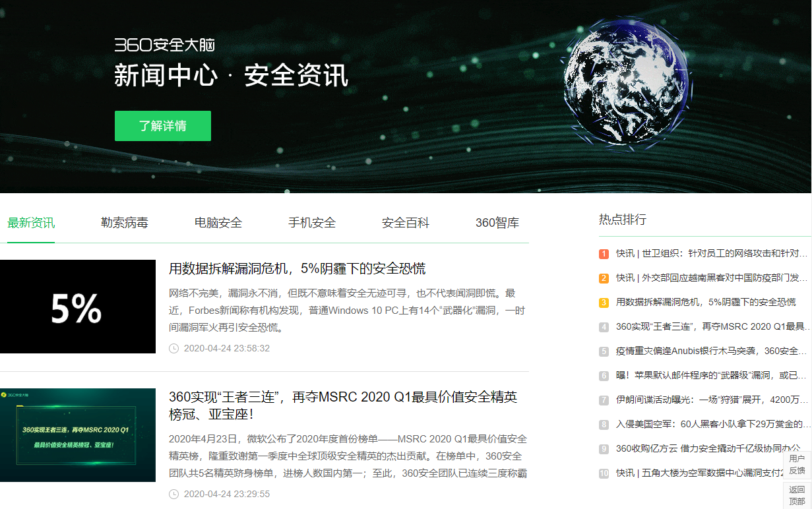Click the rank 1 badge in 热点排行
Image resolution: width=812 pixels, height=509 pixels.
coord(604,254)
